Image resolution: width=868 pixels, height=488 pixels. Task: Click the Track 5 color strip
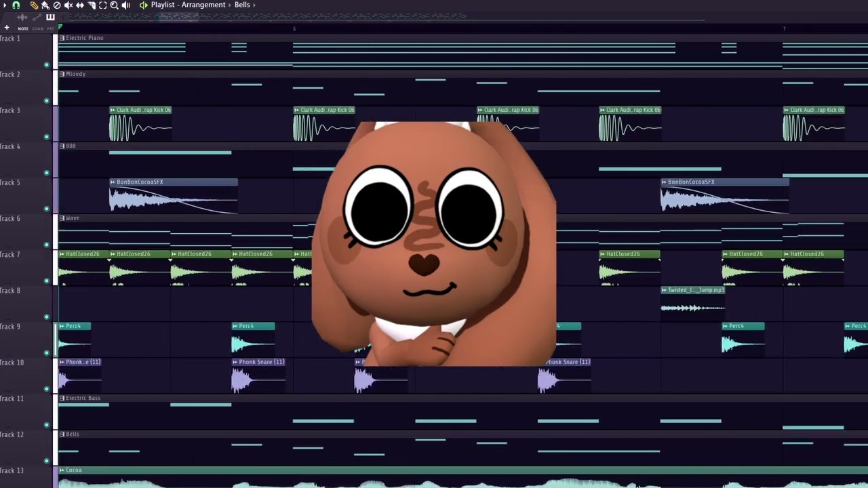56,195
